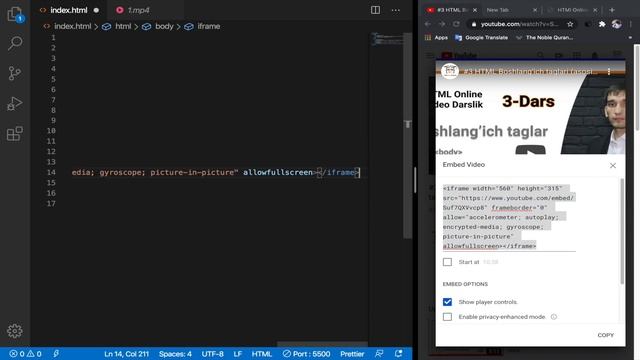640x360 pixels.
Task: Click Ln 14, Col 211 status entry
Action: tap(126, 354)
